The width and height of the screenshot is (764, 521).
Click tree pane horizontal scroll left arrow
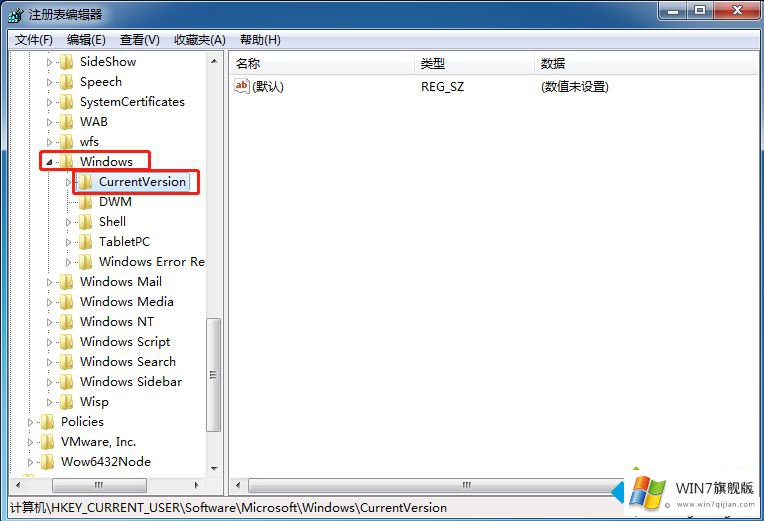(x=18, y=485)
